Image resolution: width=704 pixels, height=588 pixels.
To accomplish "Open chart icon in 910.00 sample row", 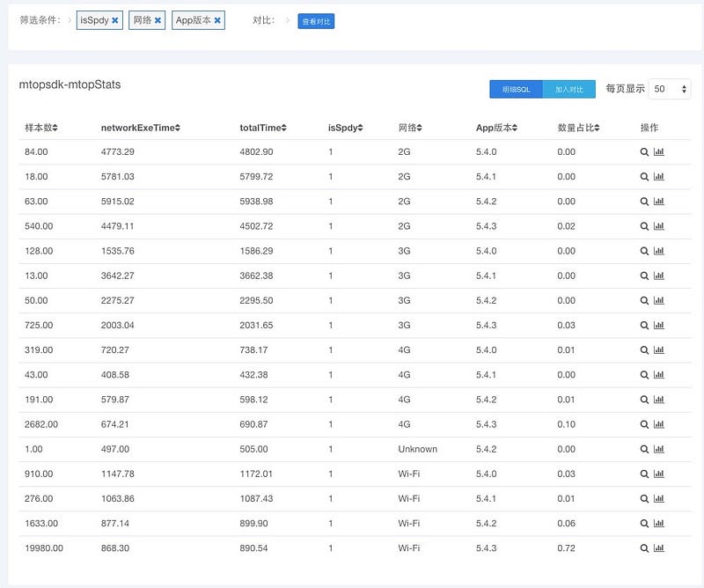I will coord(658,474).
